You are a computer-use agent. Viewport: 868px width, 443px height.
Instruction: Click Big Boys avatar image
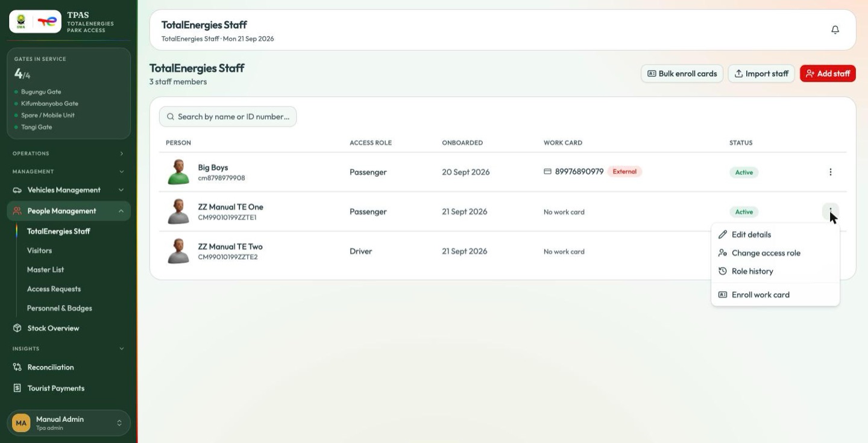178,172
